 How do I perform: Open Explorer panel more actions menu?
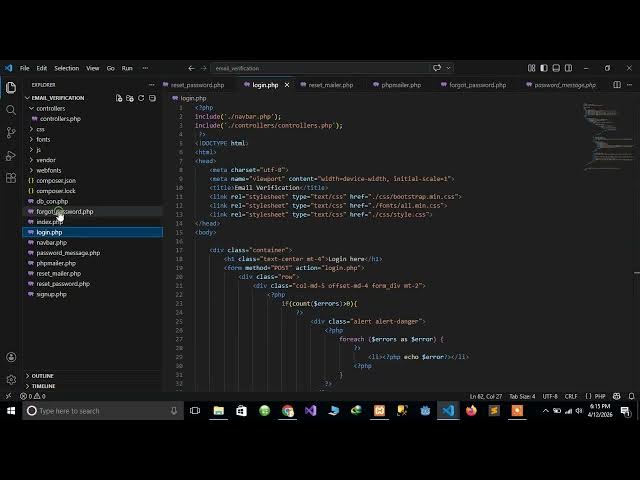[152, 85]
